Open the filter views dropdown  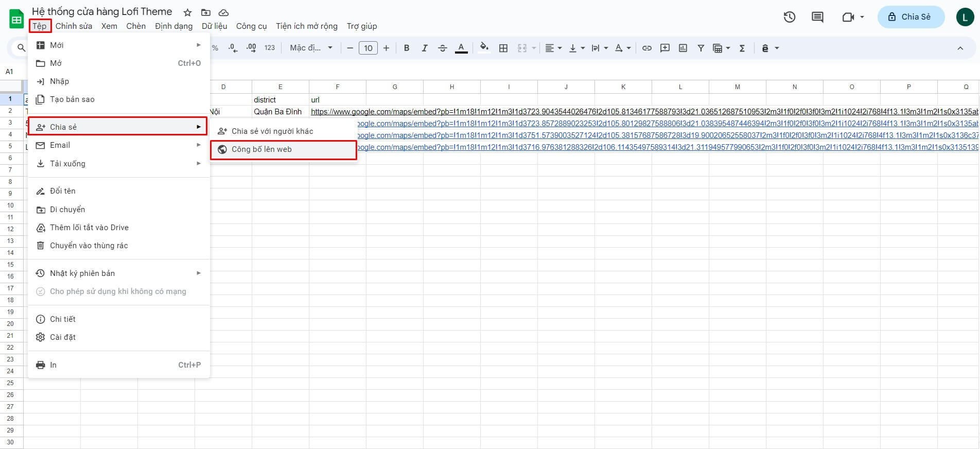point(721,48)
